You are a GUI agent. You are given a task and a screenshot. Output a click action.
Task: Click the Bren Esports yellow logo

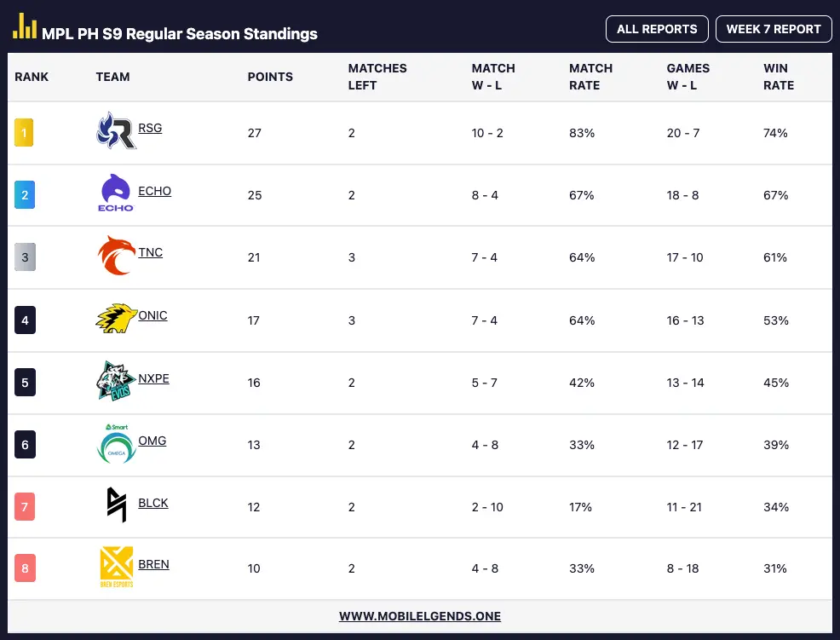(x=116, y=567)
